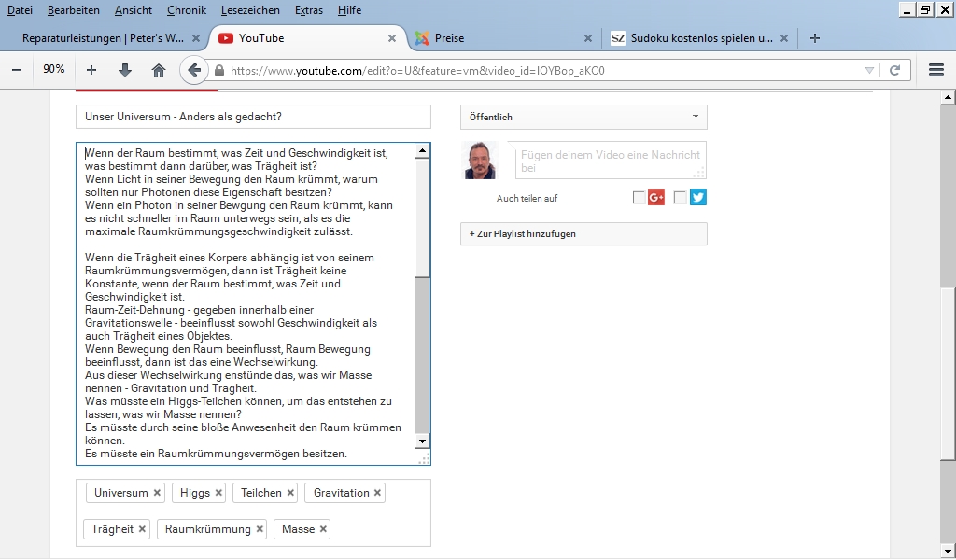Remove the Higgs tag
This screenshot has width=956, height=560.
219,493
